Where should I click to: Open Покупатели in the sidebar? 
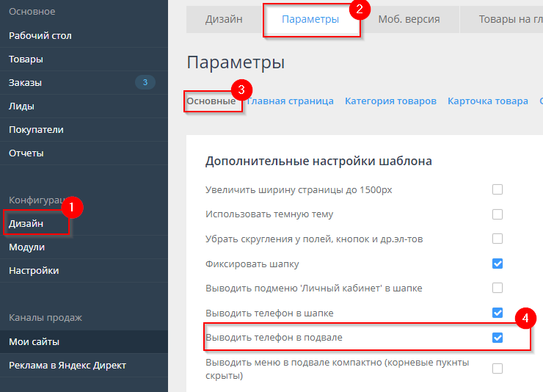click(36, 129)
